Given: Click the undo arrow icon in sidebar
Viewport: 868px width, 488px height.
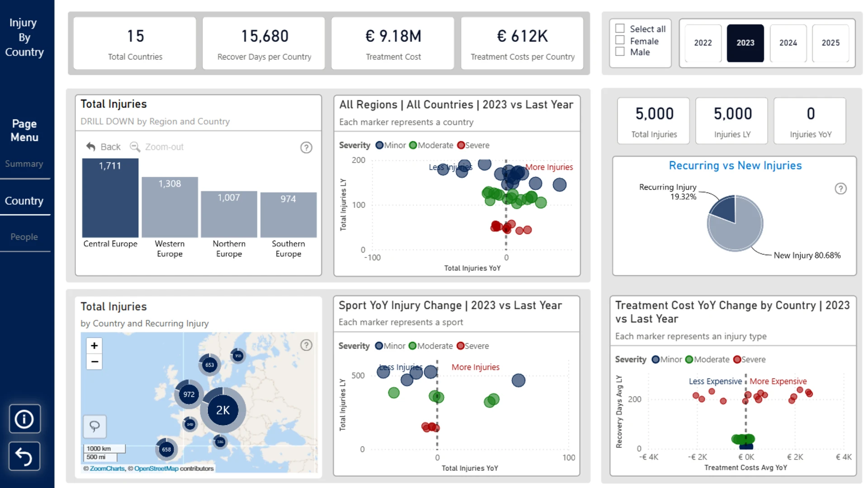Looking at the screenshot, I should (x=24, y=456).
